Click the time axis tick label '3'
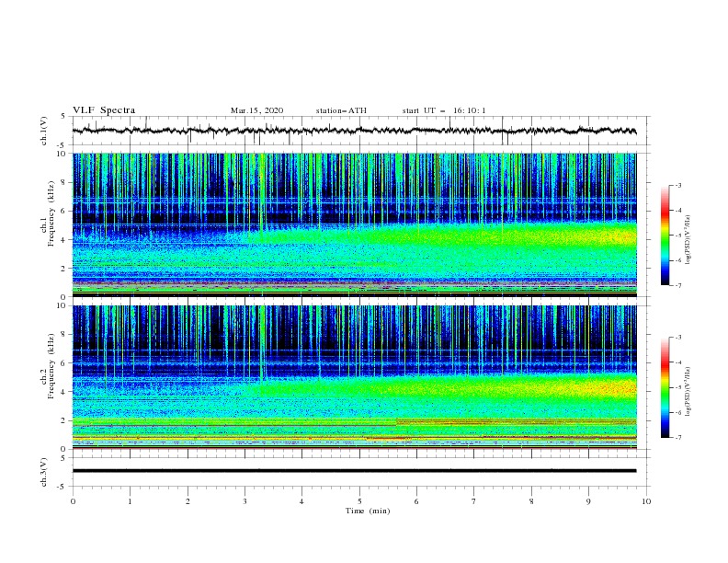 coord(245,501)
